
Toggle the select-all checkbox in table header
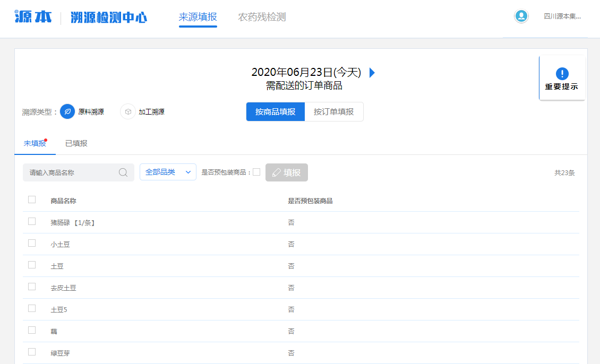click(x=31, y=200)
